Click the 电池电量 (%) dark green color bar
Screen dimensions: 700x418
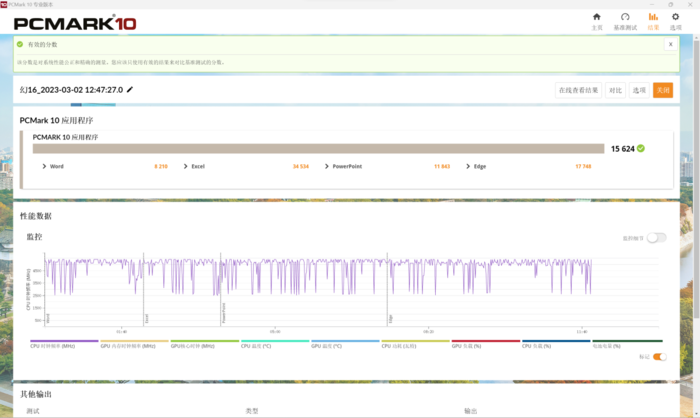click(627, 341)
